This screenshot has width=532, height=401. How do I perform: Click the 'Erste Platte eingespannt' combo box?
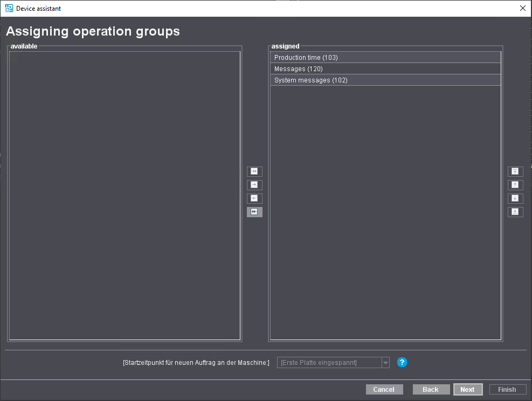coord(329,363)
